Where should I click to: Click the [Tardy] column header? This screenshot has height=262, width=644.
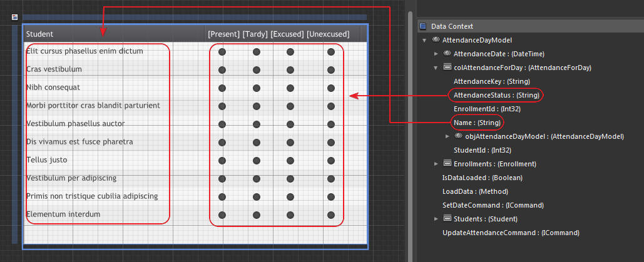click(x=255, y=34)
